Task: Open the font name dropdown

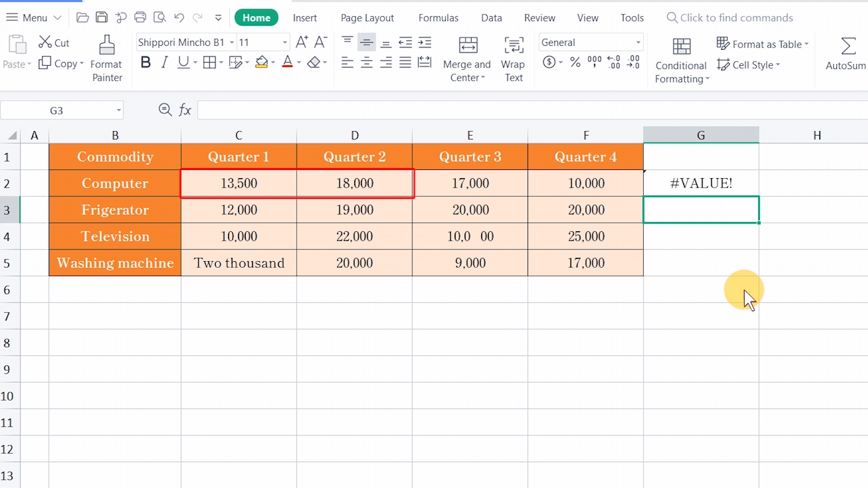Action: [232, 43]
